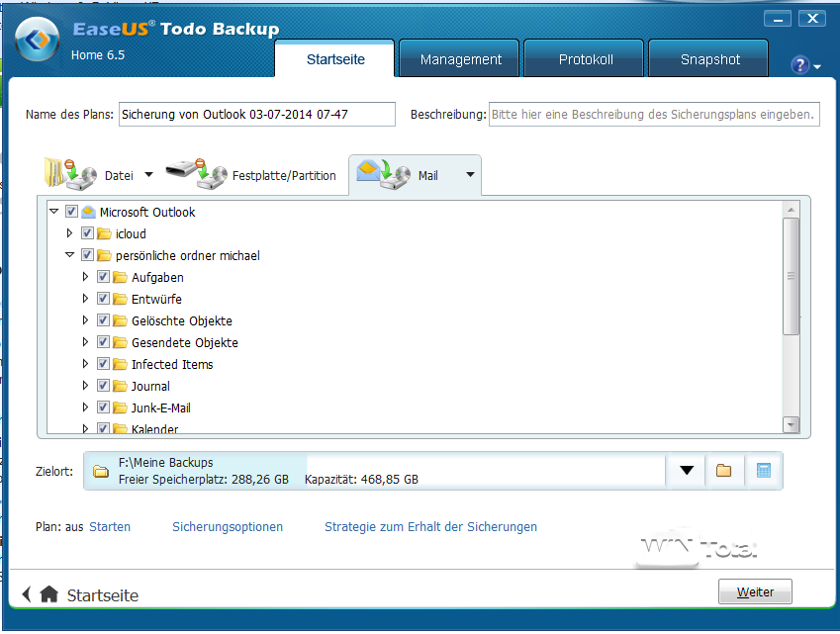Viewport: 840px width, 634px height.
Task: Open the Datei dropdown arrow
Action: click(x=149, y=174)
